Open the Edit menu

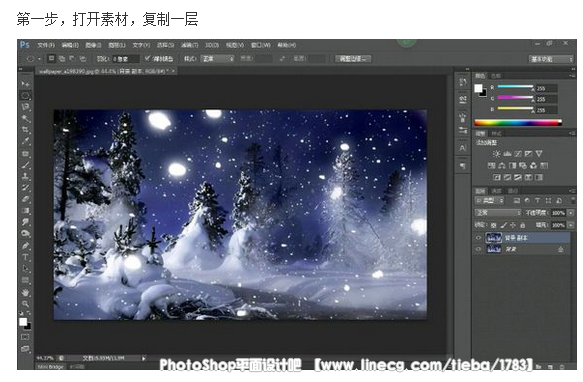pyautogui.click(x=70, y=45)
